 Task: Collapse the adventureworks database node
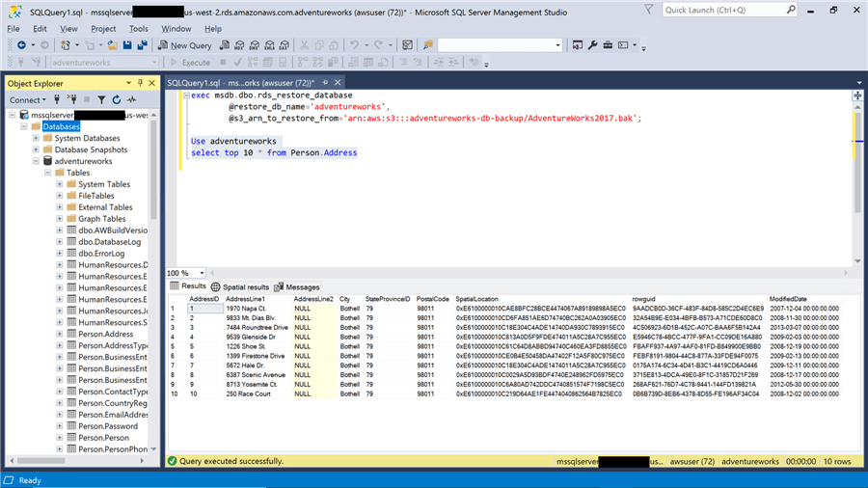[36, 161]
